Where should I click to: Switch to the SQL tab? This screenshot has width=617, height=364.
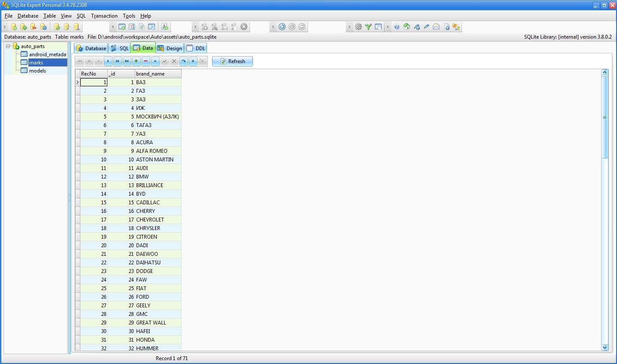point(119,48)
